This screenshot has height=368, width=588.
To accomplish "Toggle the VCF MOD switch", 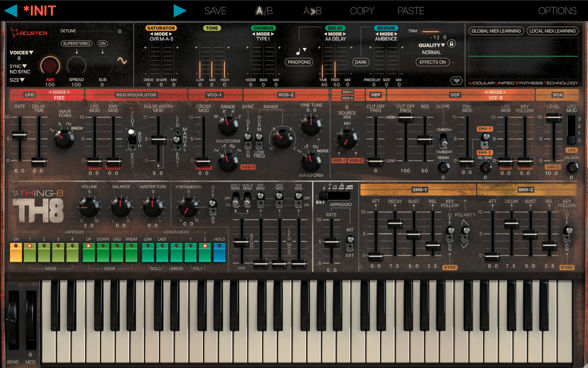I will click(298, 200).
